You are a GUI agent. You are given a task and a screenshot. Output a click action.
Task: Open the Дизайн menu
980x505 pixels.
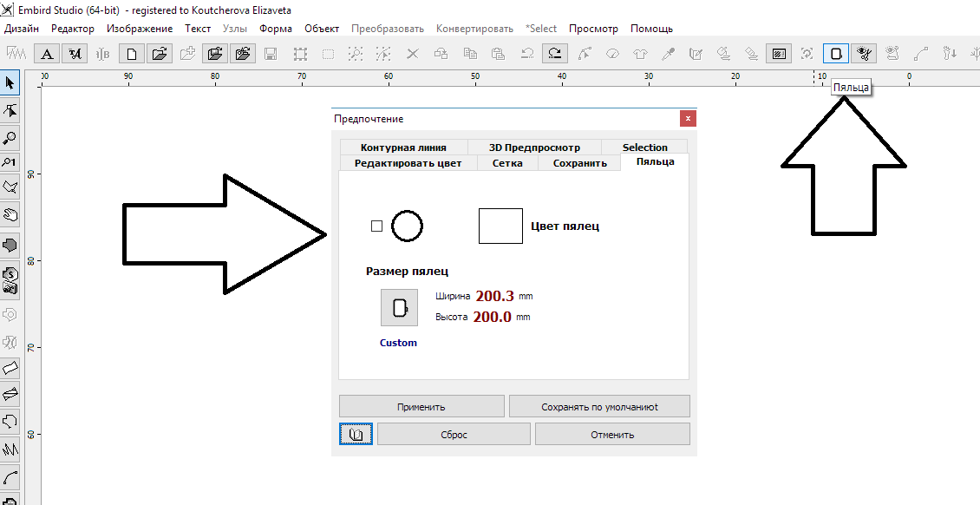22,29
